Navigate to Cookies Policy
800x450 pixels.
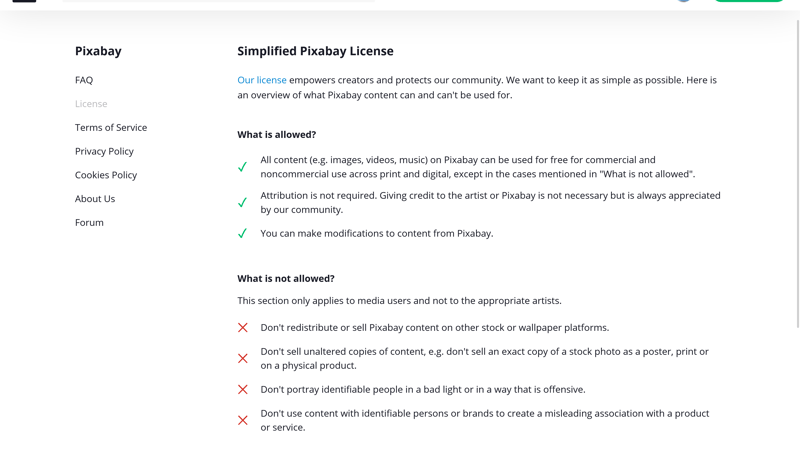pos(106,175)
